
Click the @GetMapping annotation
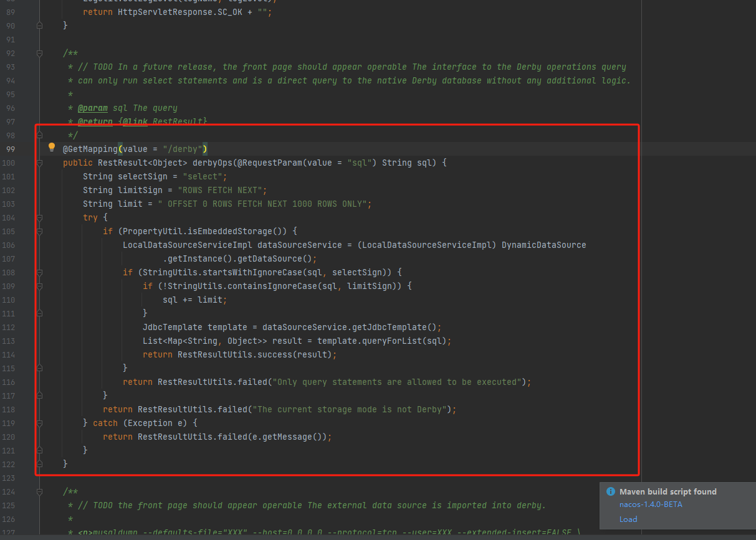tap(90, 149)
